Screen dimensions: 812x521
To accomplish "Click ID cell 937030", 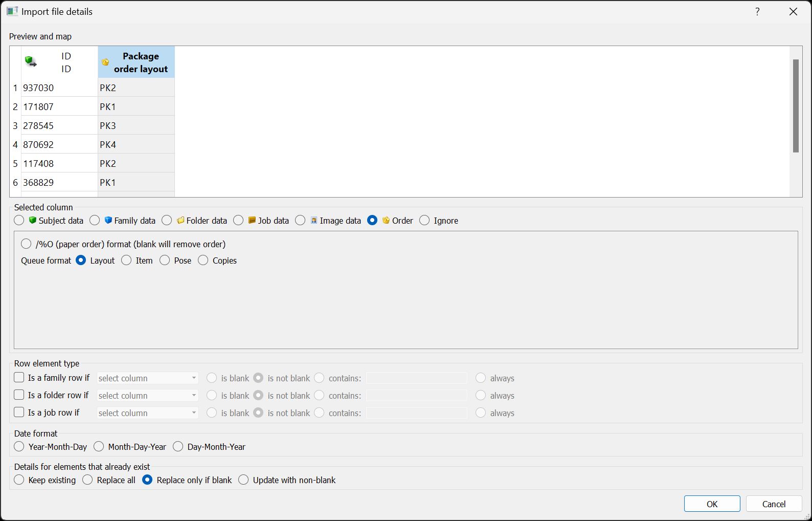I will coord(59,88).
